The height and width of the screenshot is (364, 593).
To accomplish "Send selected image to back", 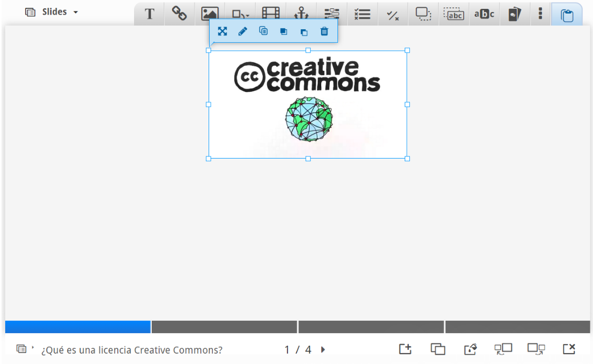I will pos(304,32).
